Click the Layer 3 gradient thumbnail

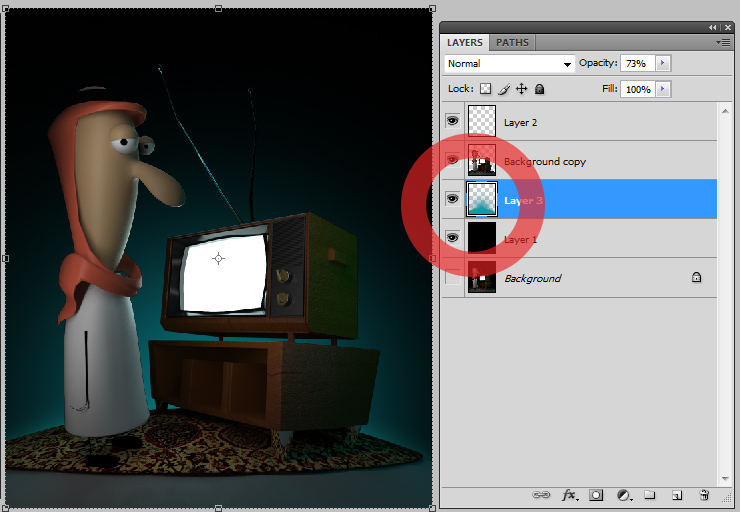click(482, 199)
